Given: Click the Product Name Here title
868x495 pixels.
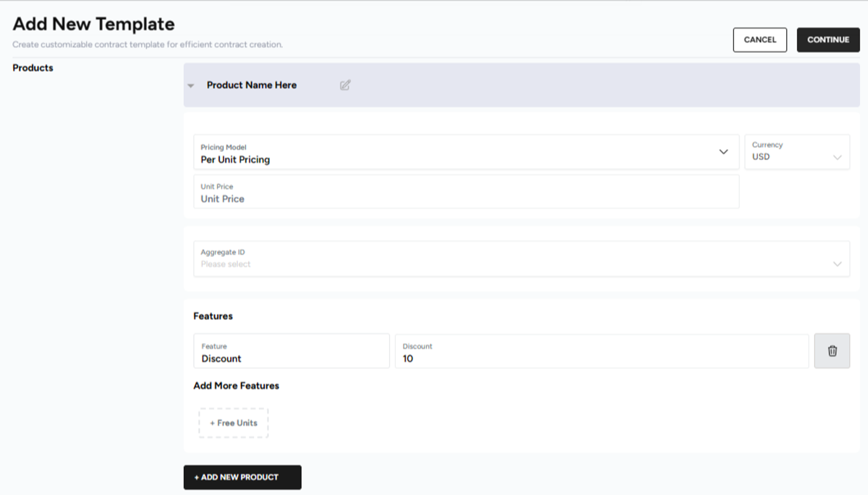Looking at the screenshot, I should coord(252,85).
